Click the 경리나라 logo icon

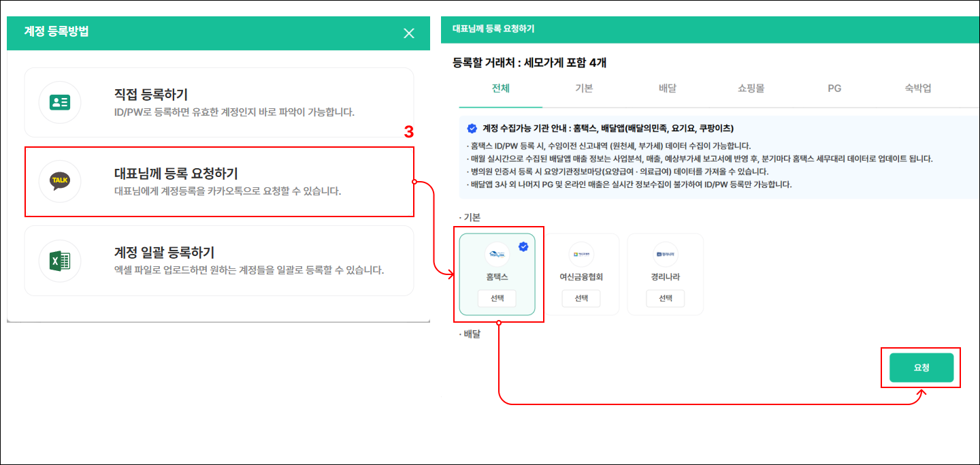(x=665, y=255)
